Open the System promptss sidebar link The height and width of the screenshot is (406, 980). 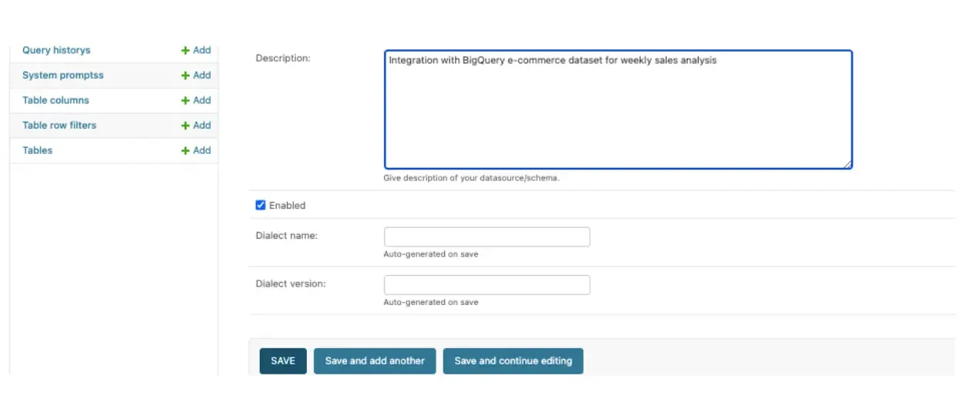tap(62, 75)
